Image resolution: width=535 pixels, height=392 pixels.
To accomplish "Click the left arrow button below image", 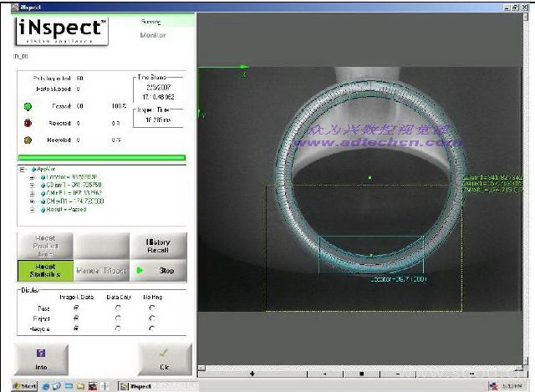I will click(324, 372).
